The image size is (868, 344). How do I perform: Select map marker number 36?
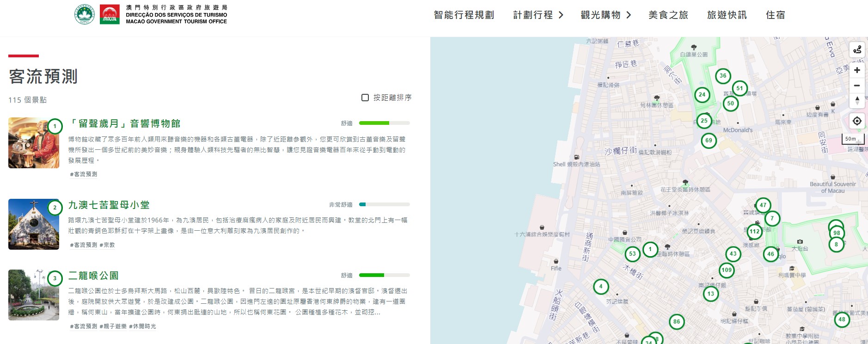(x=723, y=76)
